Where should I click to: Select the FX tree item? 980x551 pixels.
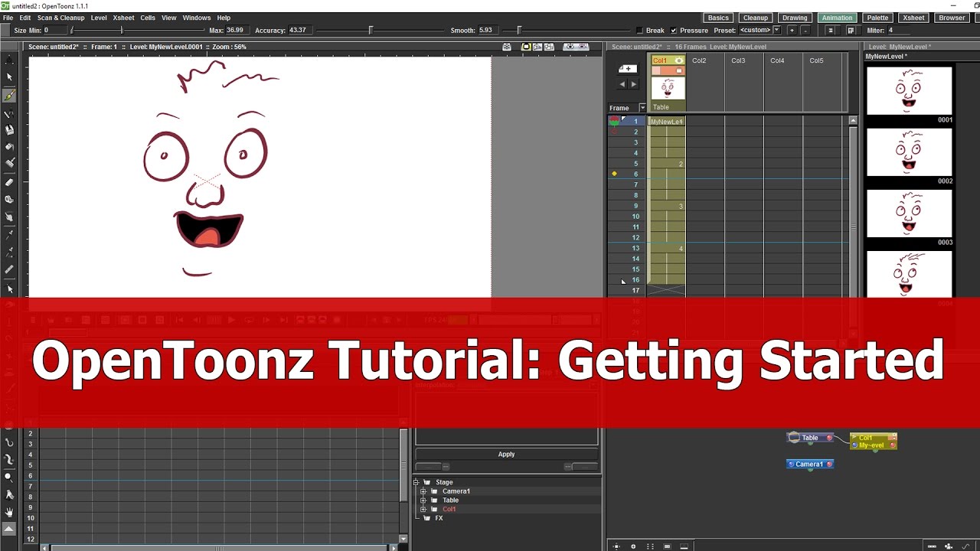pos(439,518)
